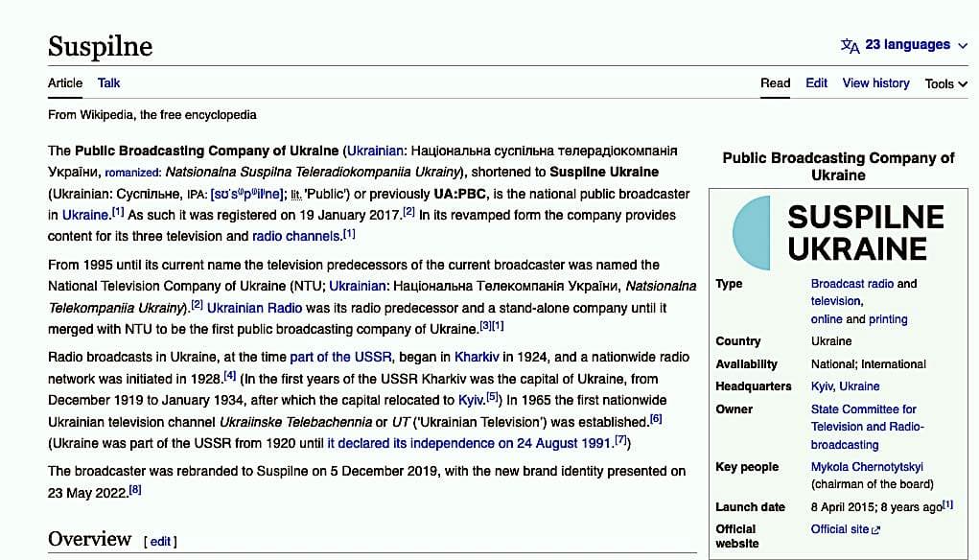Open the View history tab
The width and height of the screenshot is (979, 560).
tap(875, 83)
